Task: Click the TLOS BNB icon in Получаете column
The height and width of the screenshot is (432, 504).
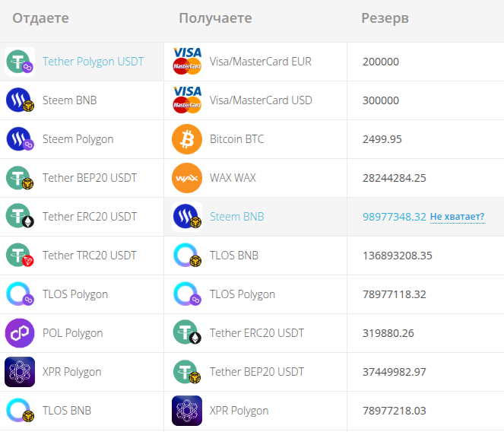Action: point(187,256)
